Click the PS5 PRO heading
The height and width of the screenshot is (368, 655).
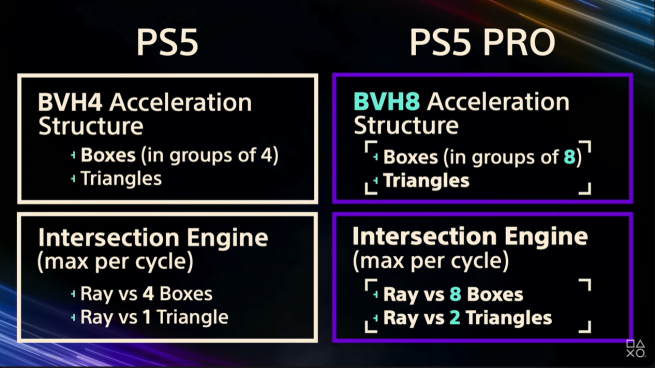(482, 42)
